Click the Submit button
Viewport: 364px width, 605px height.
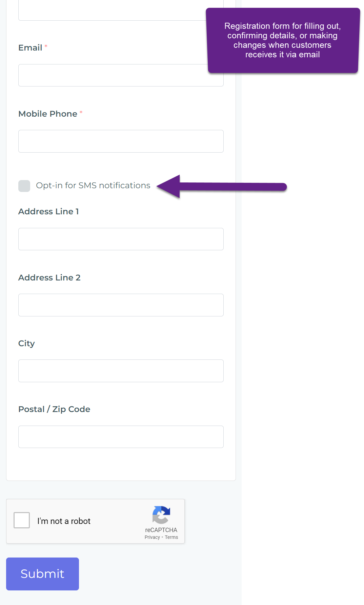(42, 574)
